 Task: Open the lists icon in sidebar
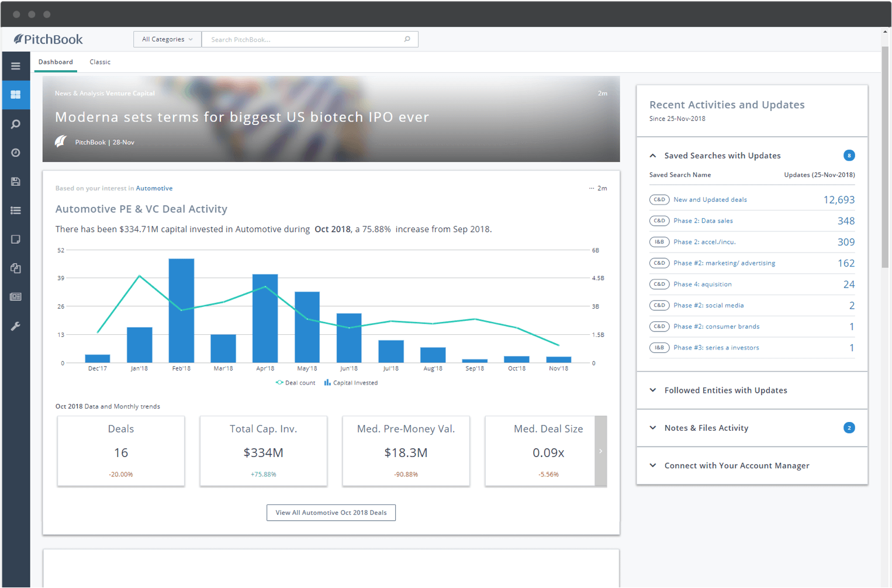(16, 210)
